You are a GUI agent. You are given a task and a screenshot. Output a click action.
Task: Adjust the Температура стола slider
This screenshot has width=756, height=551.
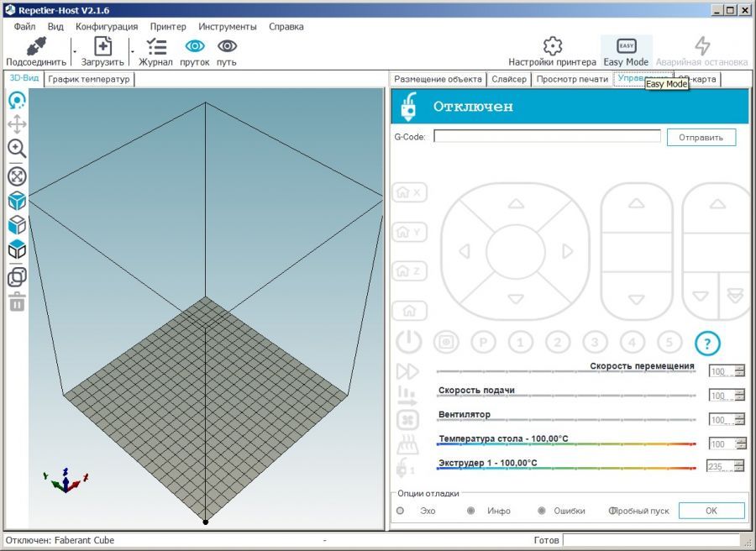(563, 443)
